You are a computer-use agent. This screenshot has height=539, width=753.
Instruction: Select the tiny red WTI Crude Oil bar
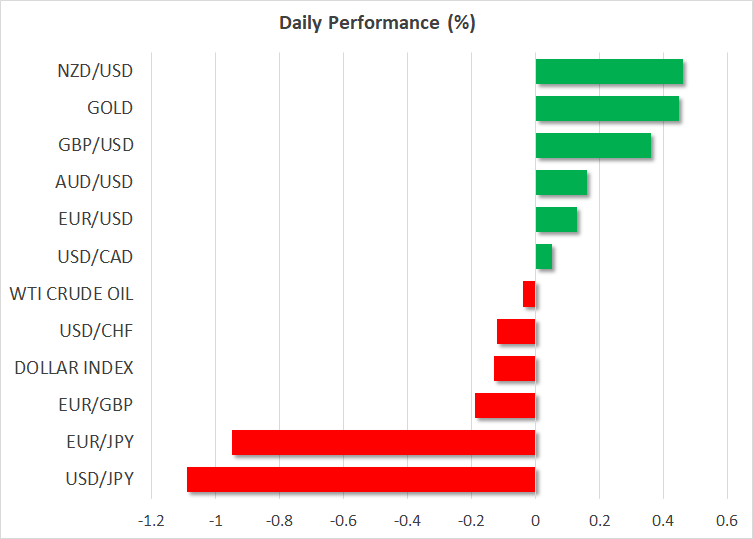[530, 294]
